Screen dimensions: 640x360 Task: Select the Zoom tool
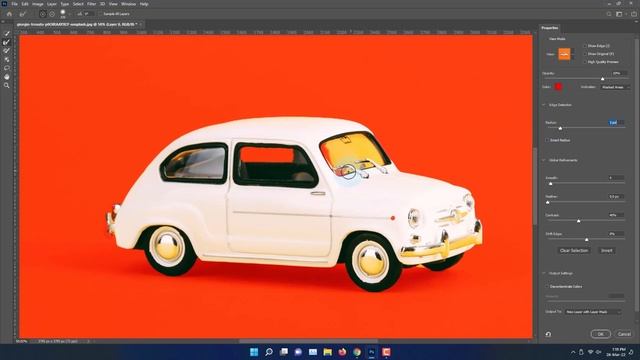(x=7, y=85)
